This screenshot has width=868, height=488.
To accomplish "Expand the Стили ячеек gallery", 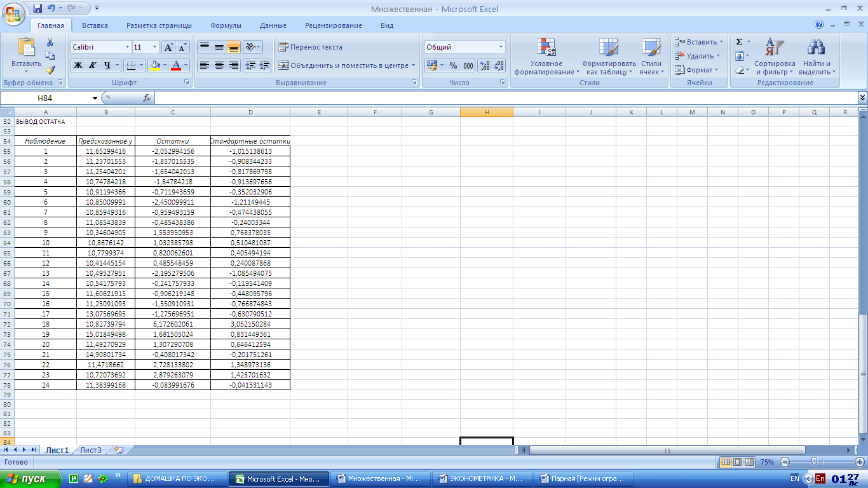I will [x=651, y=57].
